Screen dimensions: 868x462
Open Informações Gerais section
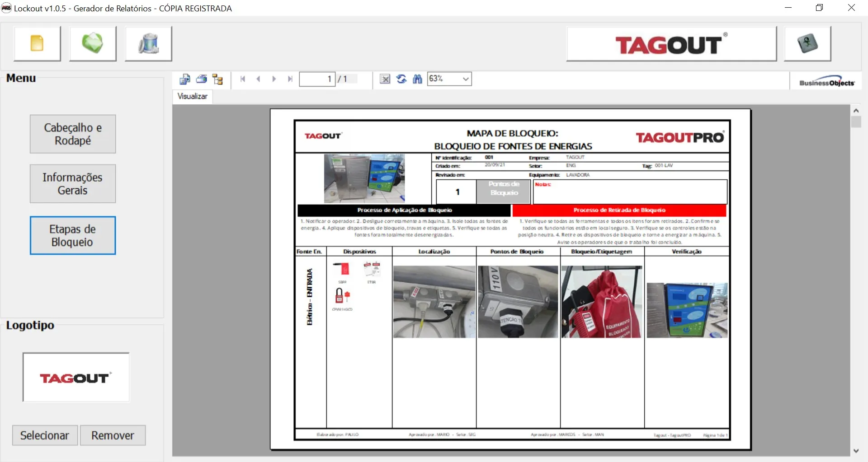[x=73, y=184]
